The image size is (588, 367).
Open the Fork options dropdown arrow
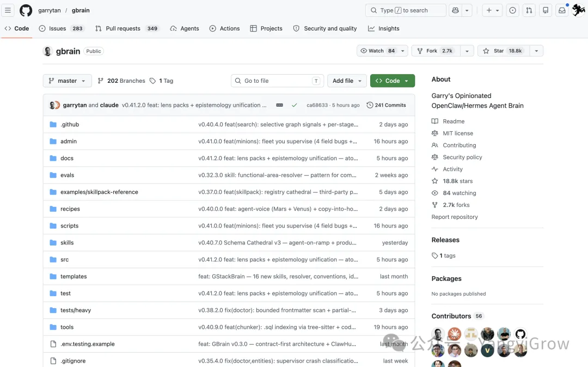tap(467, 51)
